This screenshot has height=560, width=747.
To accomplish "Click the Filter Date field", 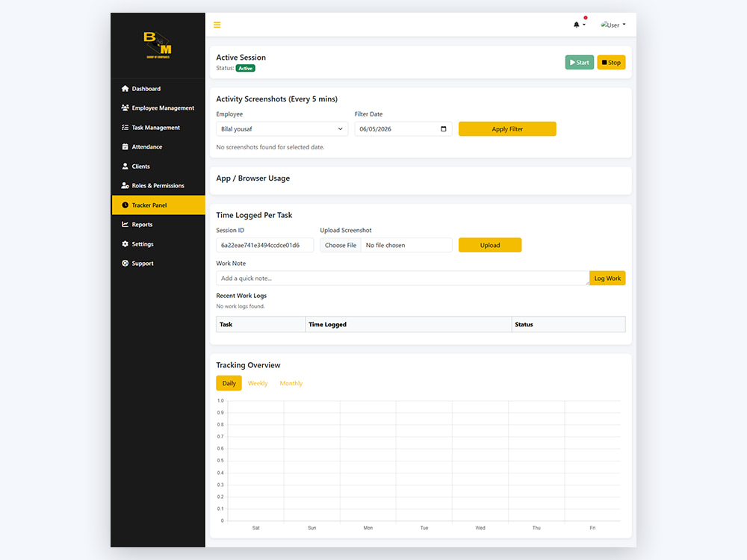I will (403, 129).
